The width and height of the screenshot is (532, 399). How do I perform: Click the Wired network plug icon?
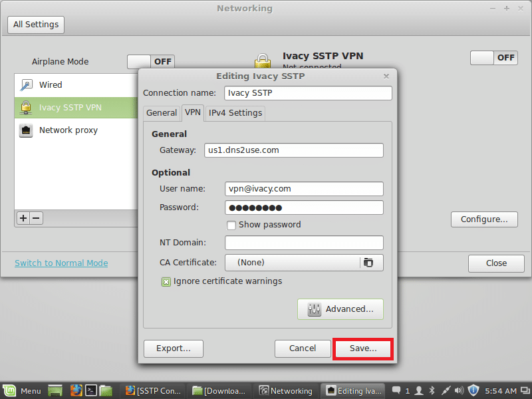26,85
